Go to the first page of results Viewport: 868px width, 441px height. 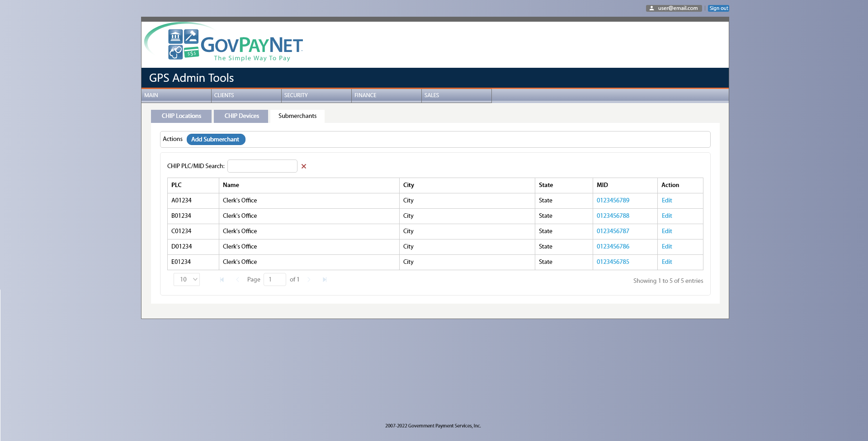222,280
